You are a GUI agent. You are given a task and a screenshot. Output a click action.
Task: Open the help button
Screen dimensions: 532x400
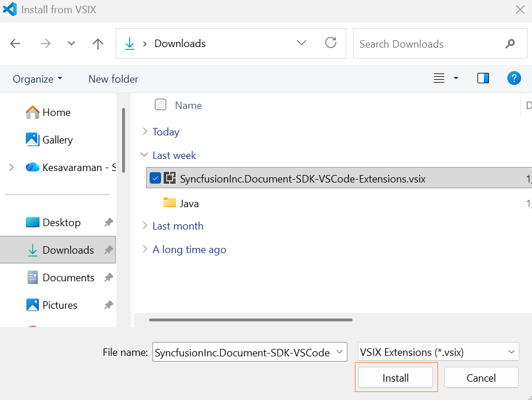(x=514, y=78)
